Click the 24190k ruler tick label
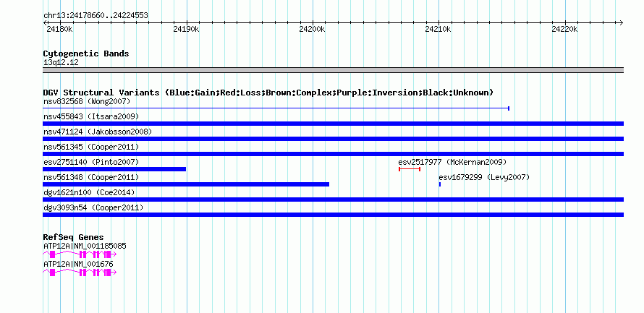644x313 pixels. tap(186, 29)
